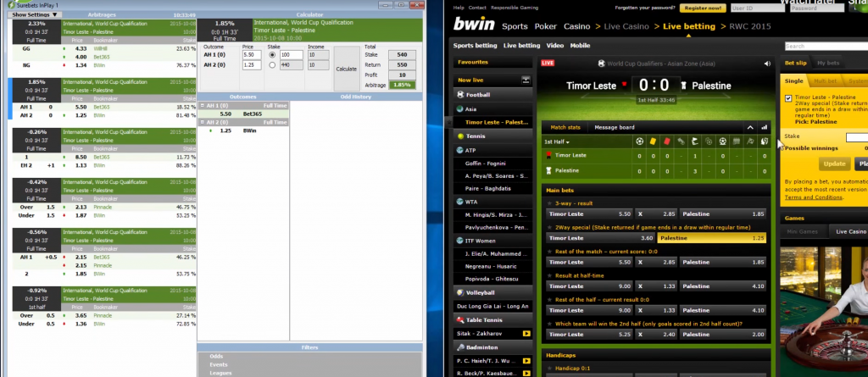
Task: Click the Volleyball sport icon
Action: coord(460,292)
